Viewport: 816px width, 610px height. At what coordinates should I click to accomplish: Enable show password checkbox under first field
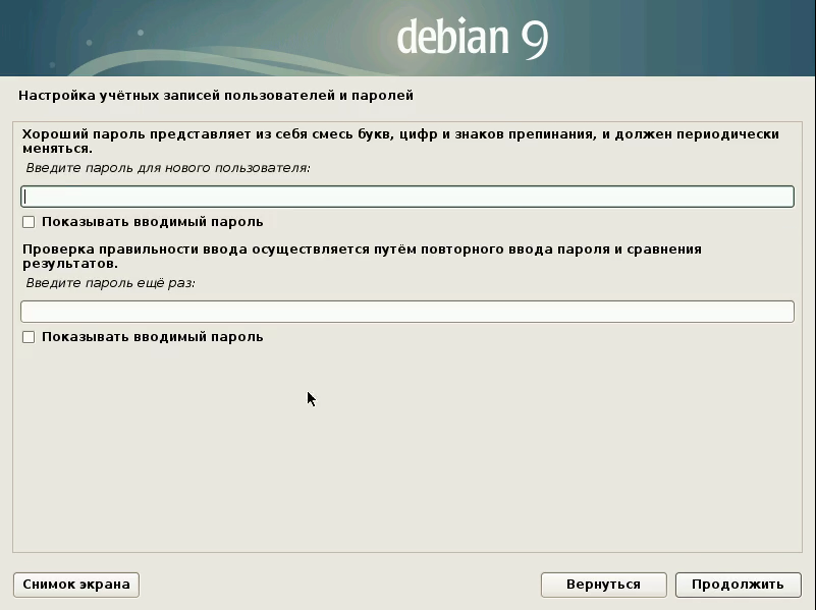tap(29, 222)
